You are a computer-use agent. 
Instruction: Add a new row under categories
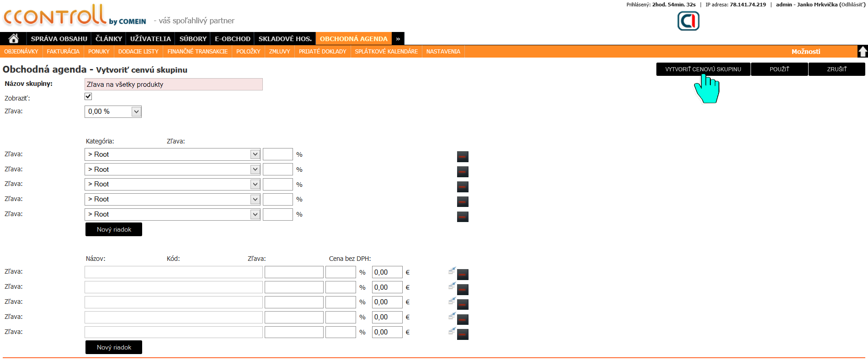[114, 229]
